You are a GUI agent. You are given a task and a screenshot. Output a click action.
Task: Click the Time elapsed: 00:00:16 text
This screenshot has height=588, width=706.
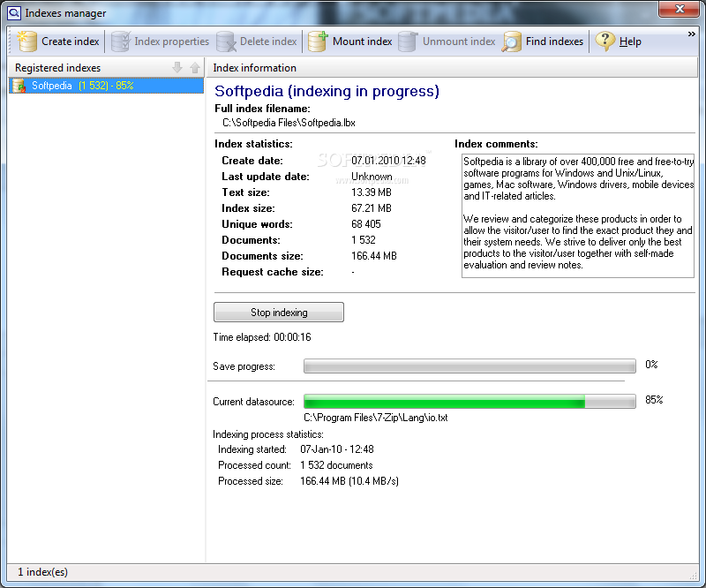(x=262, y=337)
